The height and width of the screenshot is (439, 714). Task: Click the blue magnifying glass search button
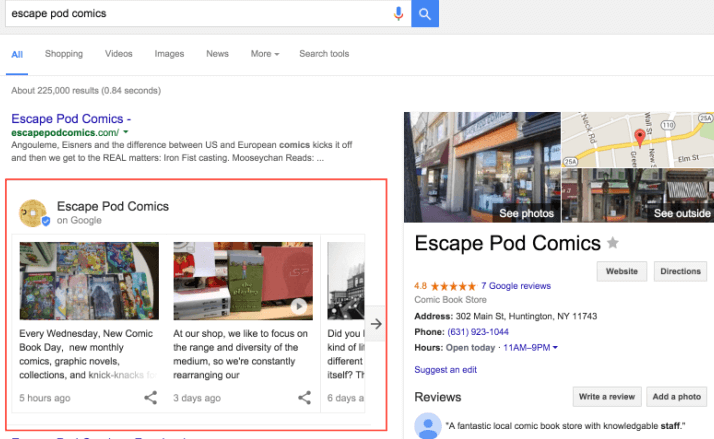(x=425, y=14)
